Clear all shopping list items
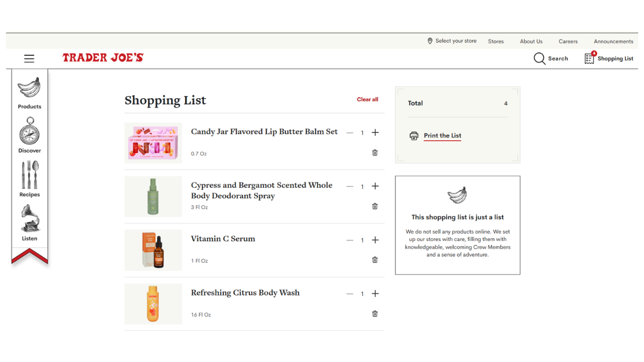The image size is (644, 362). pyautogui.click(x=368, y=99)
